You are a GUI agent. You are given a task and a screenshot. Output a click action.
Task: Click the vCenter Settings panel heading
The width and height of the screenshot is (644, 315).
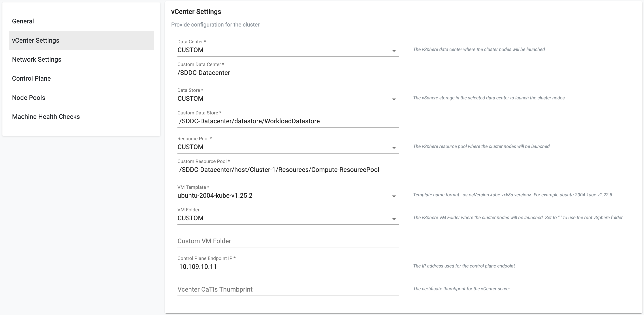196,12
